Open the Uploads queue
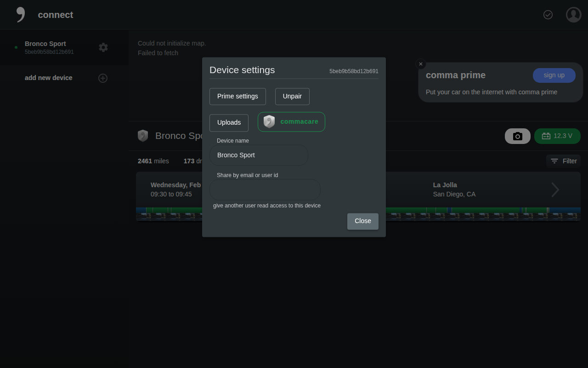Image resolution: width=588 pixels, height=368 pixels. [229, 123]
